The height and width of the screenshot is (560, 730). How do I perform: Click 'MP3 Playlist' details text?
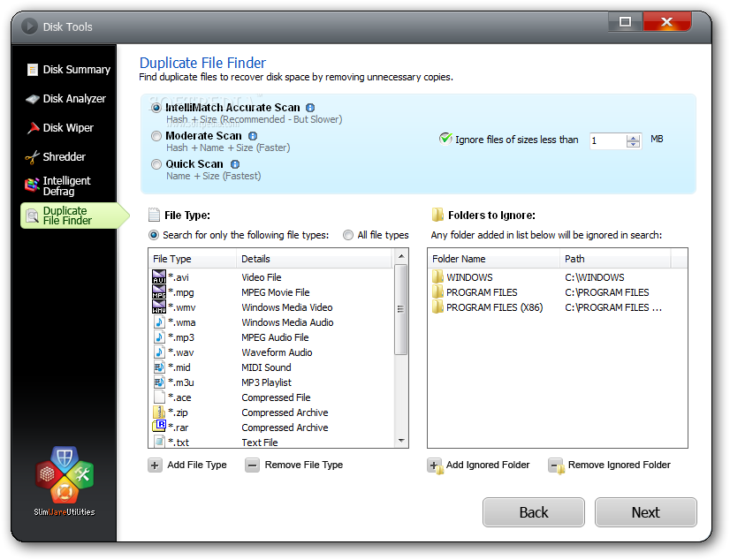click(x=266, y=382)
